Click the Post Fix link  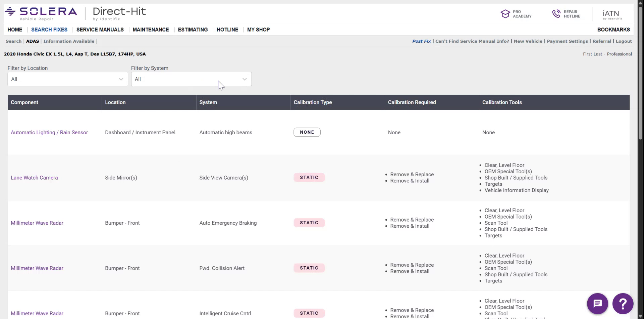(421, 41)
